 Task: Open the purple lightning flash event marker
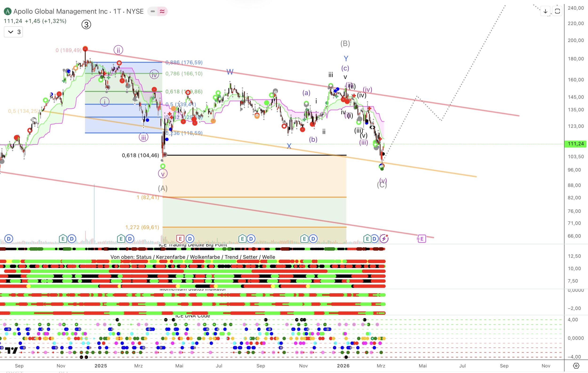point(384,238)
